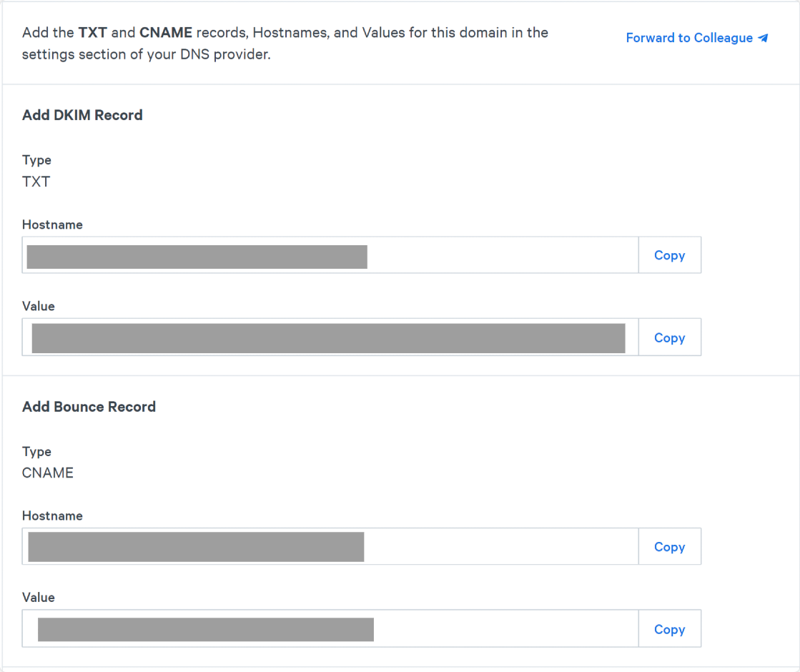Image resolution: width=800 pixels, height=672 pixels.
Task: Copy the Bounce record Hostname
Action: pos(669,546)
